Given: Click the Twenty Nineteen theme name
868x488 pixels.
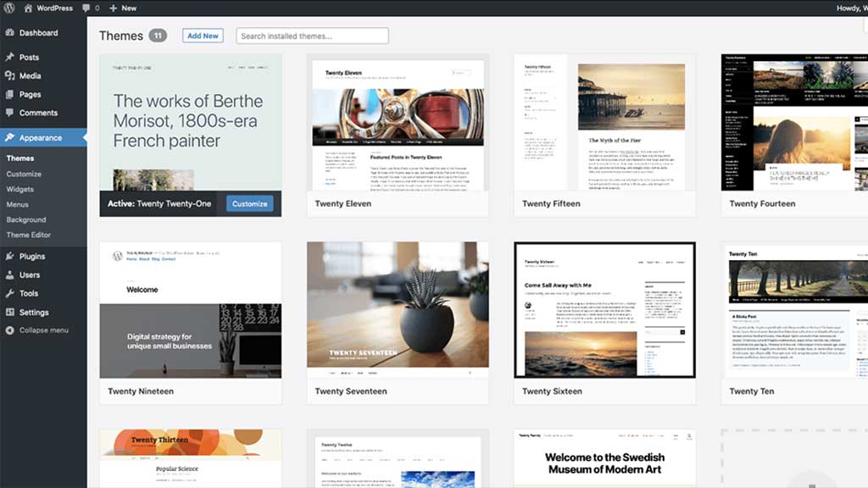Looking at the screenshot, I should click(x=141, y=391).
